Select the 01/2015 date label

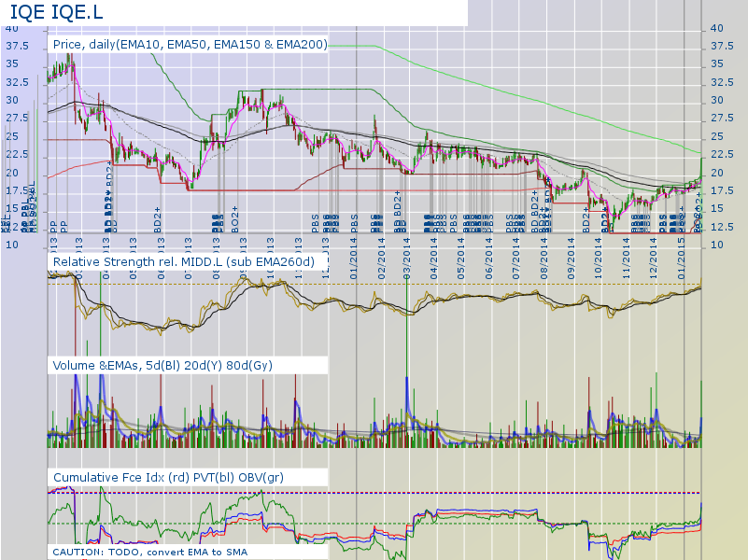coord(681,259)
